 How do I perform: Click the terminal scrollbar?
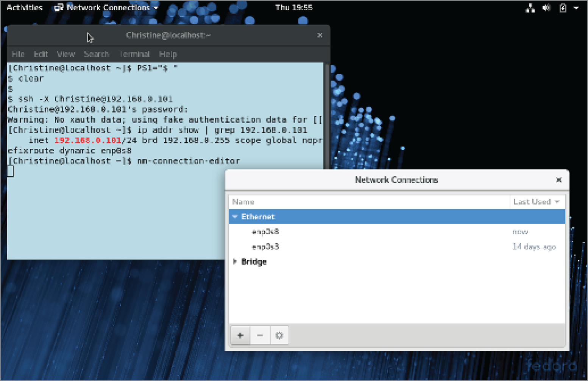pos(327,115)
